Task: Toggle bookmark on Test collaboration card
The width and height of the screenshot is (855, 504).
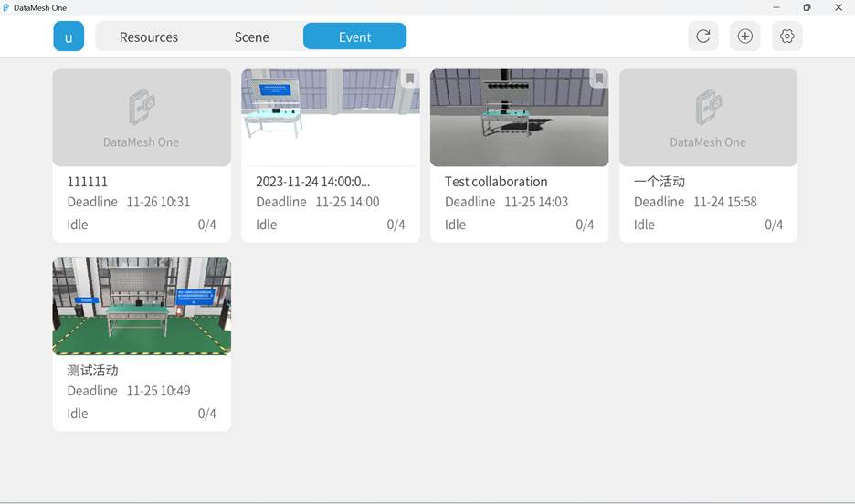Action: 598,79
